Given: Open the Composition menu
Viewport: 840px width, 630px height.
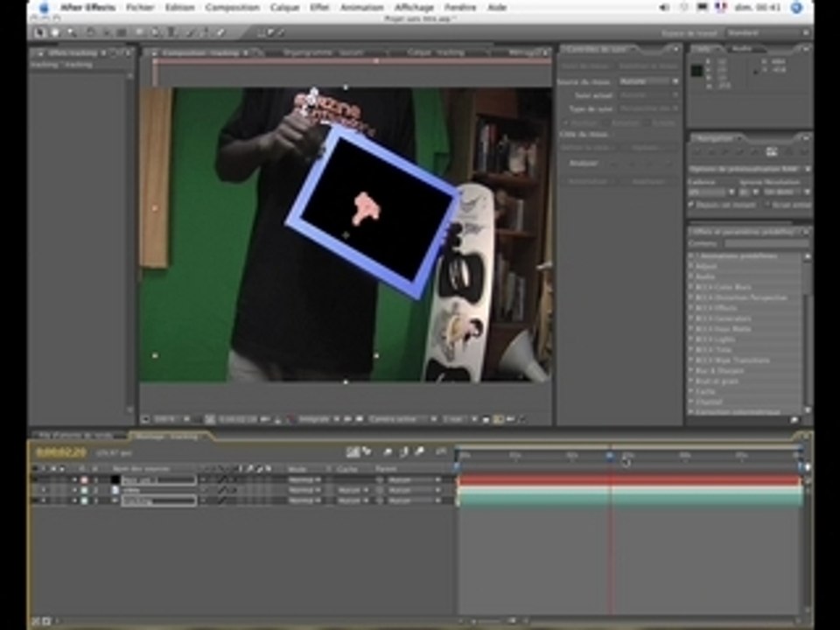Looking at the screenshot, I should pos(232,8).
